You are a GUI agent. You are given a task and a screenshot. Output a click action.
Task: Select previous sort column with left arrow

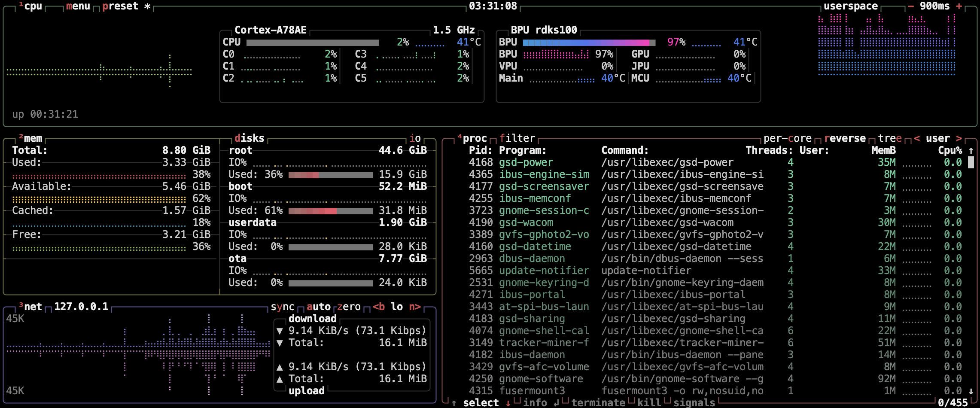click(x=917, y=138)
